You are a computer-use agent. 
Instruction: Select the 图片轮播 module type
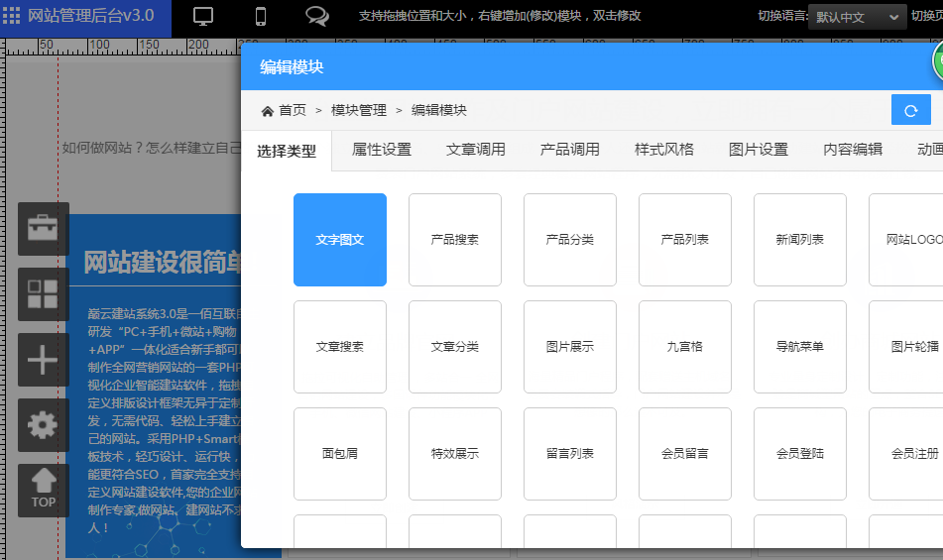point(906,347)
